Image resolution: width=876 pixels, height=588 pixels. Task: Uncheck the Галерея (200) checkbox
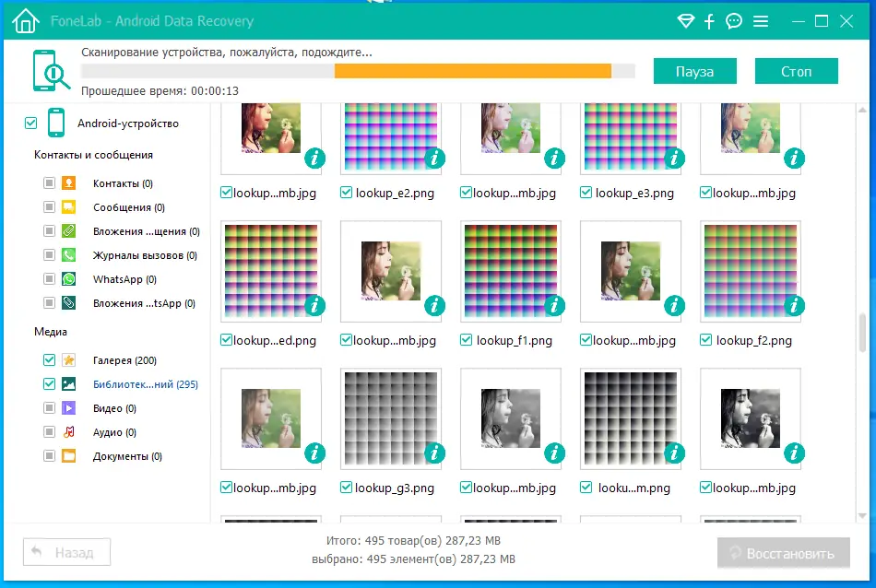(x=49, y=360)
